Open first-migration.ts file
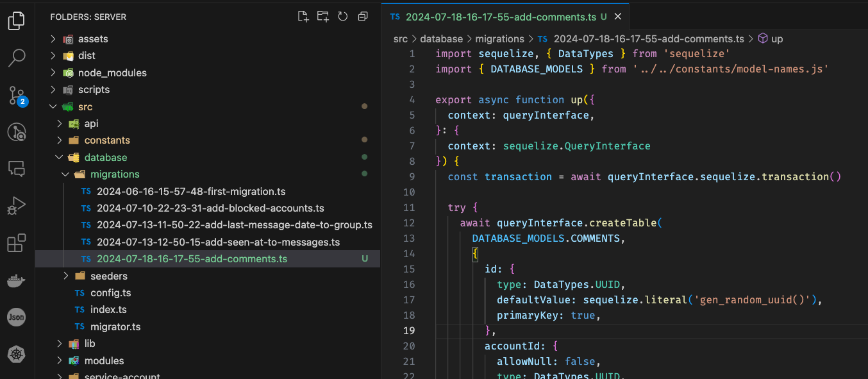Image resolution: width=868 pixels, height=379 pixels. [x=208, y=192]
